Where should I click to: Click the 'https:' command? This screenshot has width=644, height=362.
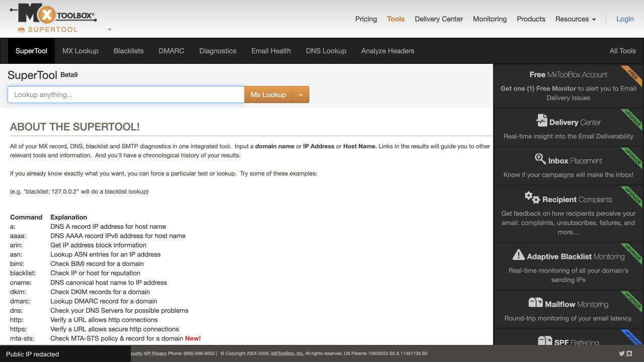click(18, 329)
